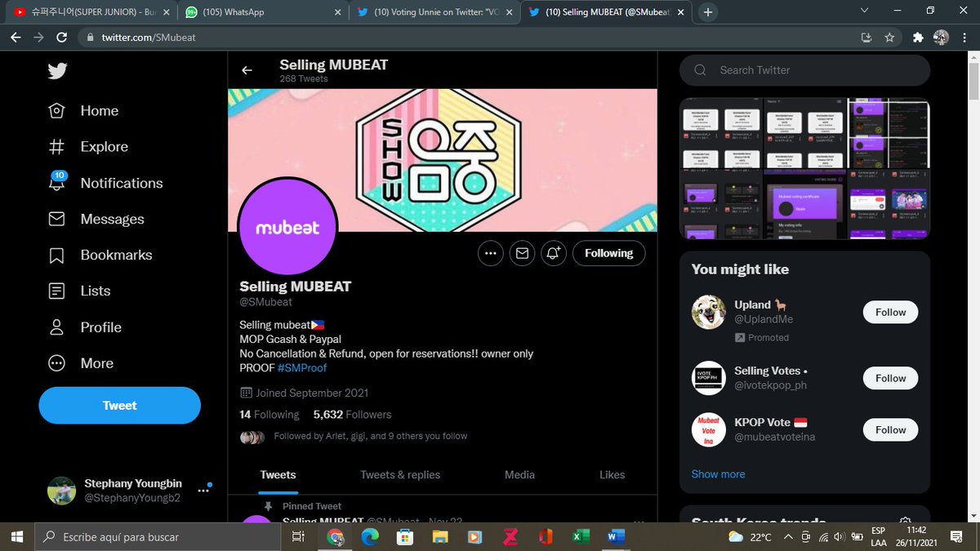Open the profile three-dots options menu
980x551 pixels.
click(x=490, y=253)
